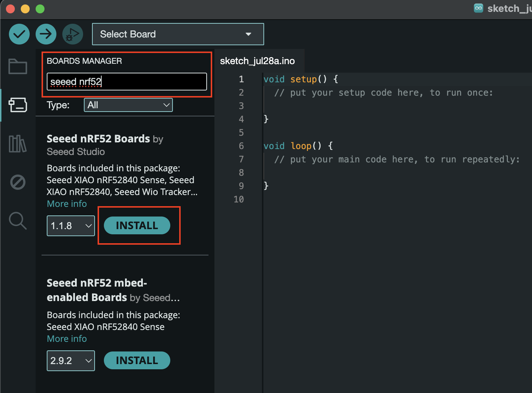Click the Upload arrow icon
The height and width of the screenshot is (393, 532).
[x=46, y=34]
